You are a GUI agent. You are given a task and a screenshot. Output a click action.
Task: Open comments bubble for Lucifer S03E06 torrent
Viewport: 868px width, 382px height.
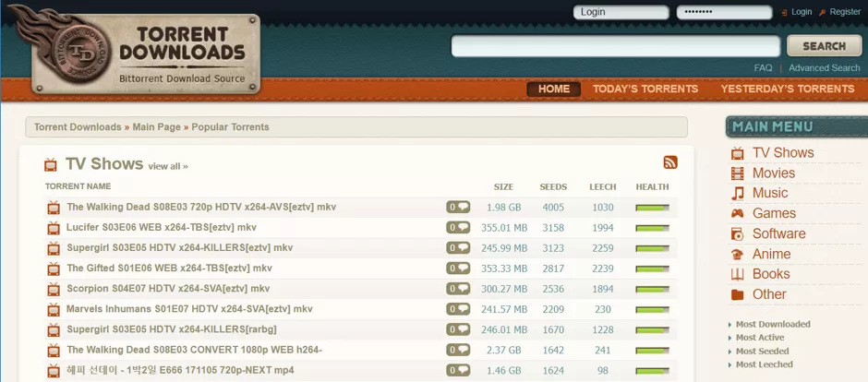point(458,228)
